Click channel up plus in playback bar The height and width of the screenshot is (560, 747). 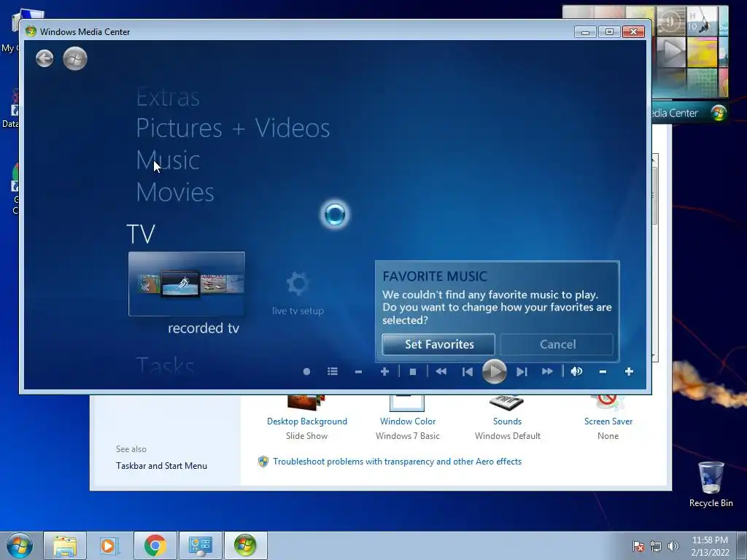click(x=384, y=371)
